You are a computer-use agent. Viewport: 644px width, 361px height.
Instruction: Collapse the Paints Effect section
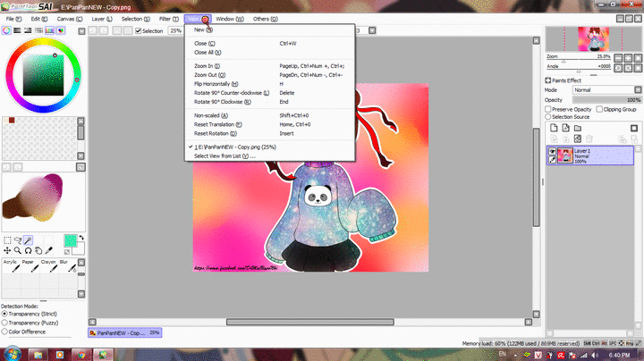pyautogui.click(x=548, y=80)
